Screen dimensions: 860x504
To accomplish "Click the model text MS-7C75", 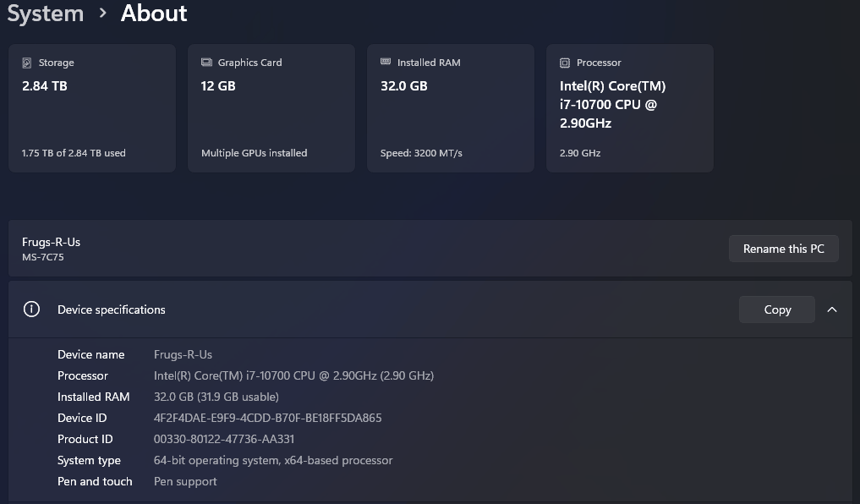I will click(43, 257).
